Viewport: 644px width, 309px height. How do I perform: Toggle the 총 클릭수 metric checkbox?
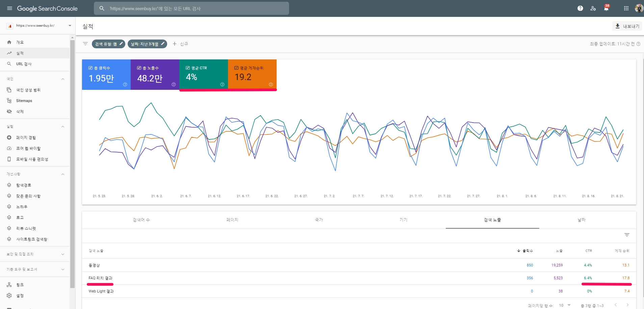pyautogui.click(x=91, y=68)
